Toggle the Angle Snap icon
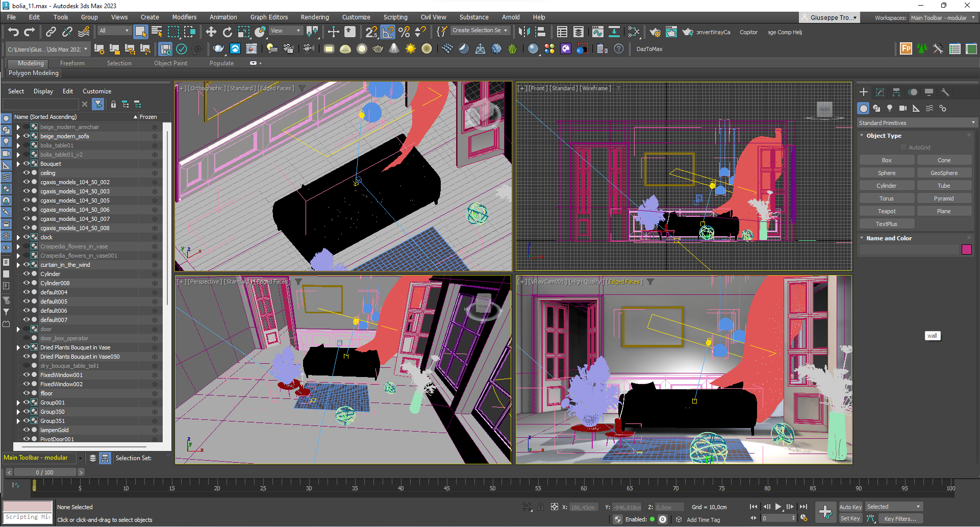This screenshot has width=980, height=527. [388, 32]
